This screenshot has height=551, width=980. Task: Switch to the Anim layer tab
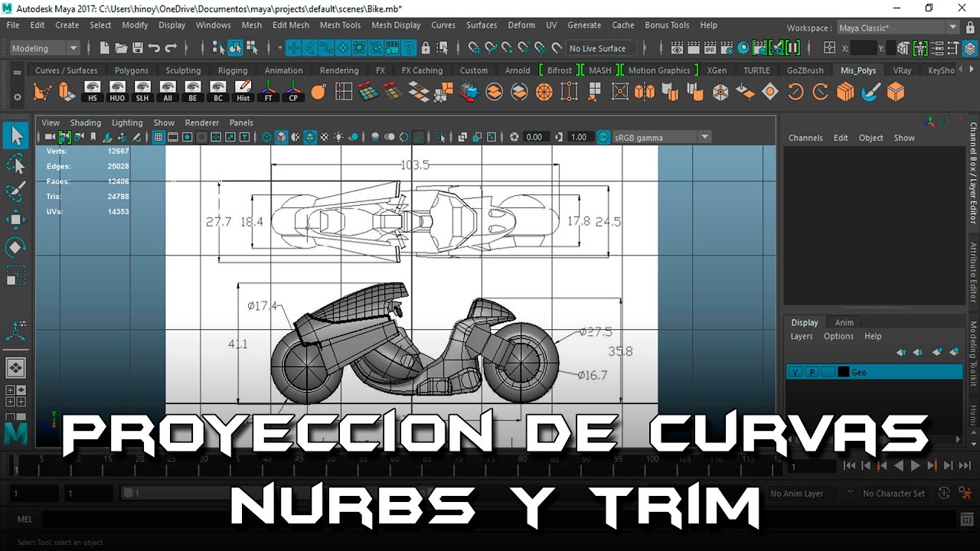click(x=844, y=322)
